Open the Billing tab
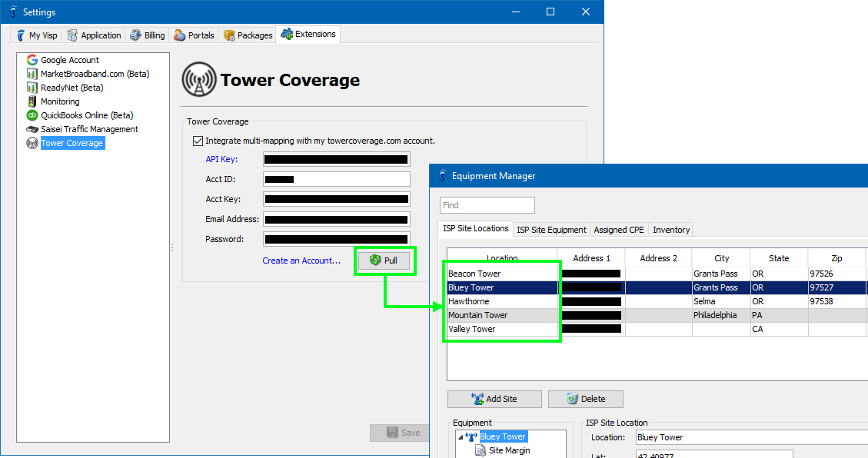The height and width of the screenshot is (458, 868). point(148,35)
